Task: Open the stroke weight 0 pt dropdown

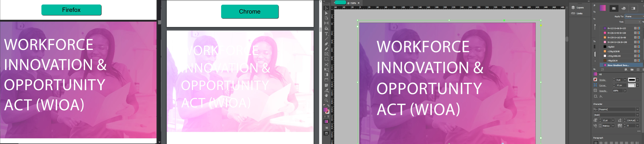Action: 625,80
